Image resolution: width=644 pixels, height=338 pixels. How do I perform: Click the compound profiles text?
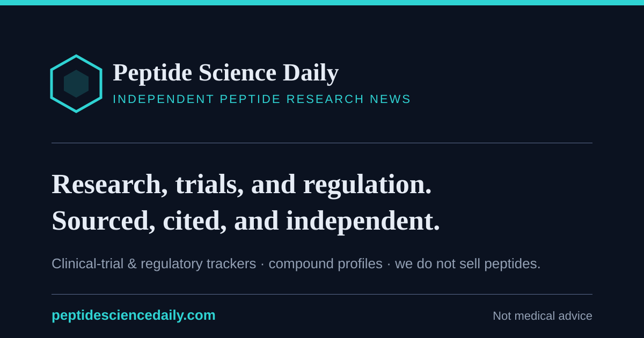click(326, 264)
